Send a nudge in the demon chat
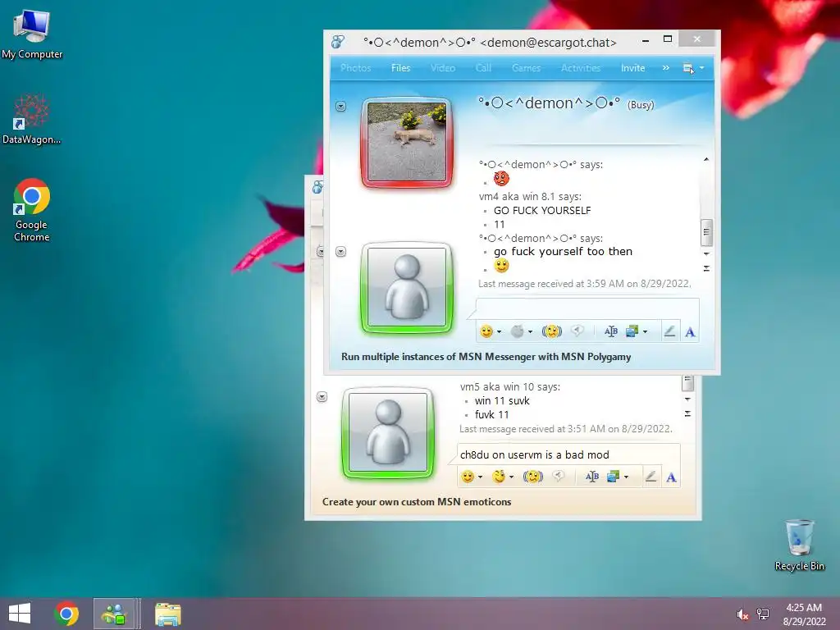 coord(552,331)
